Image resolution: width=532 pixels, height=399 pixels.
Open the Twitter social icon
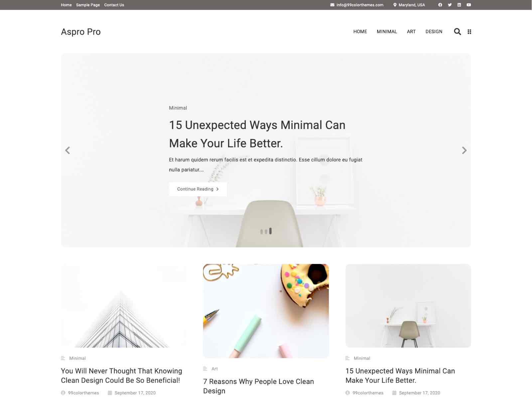(450, 5)
